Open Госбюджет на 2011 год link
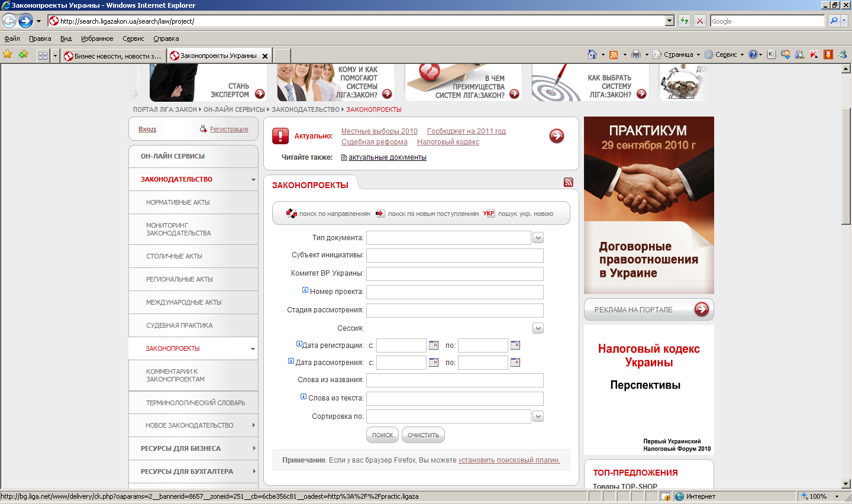Viewport: 852px width, 504px height. (466, 131)
